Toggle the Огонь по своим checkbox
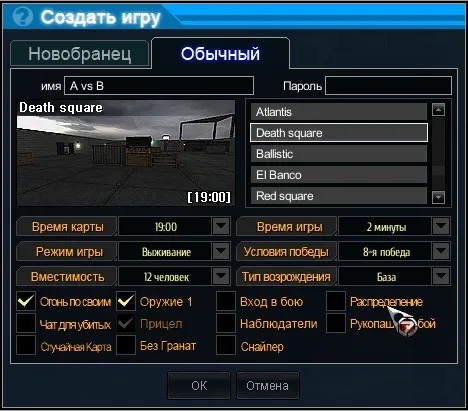This screenshot has height=411, width=468. point(26,301)
